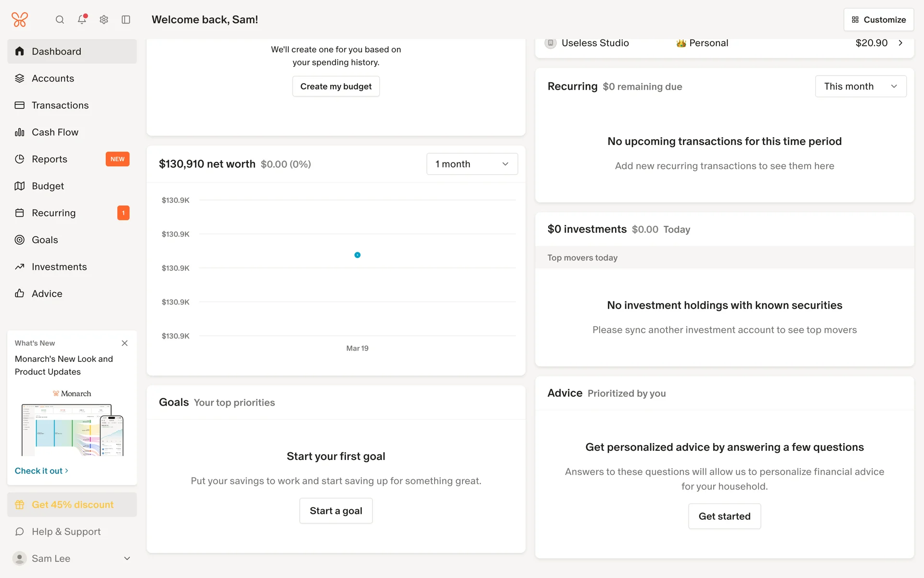This screenshot has height=578, width=924.
Task: Open the notifications bell
Action: [82, 19]
